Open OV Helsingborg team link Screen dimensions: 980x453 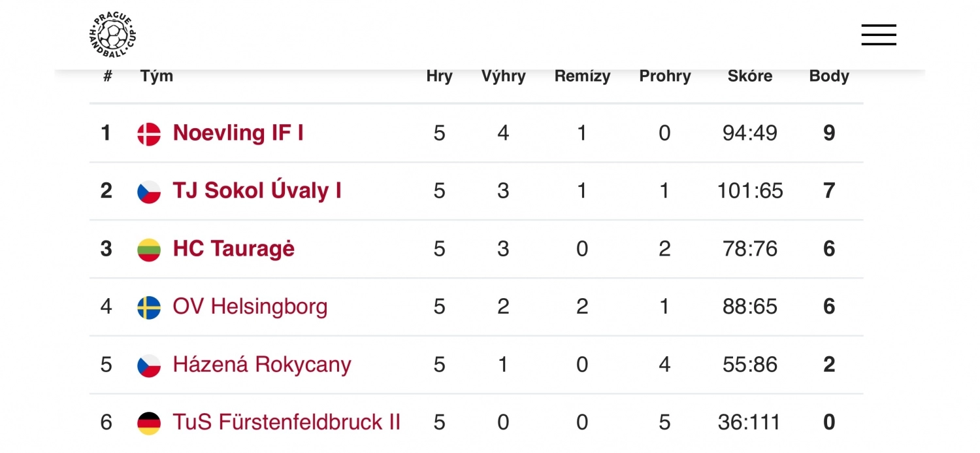pos(250,307)
